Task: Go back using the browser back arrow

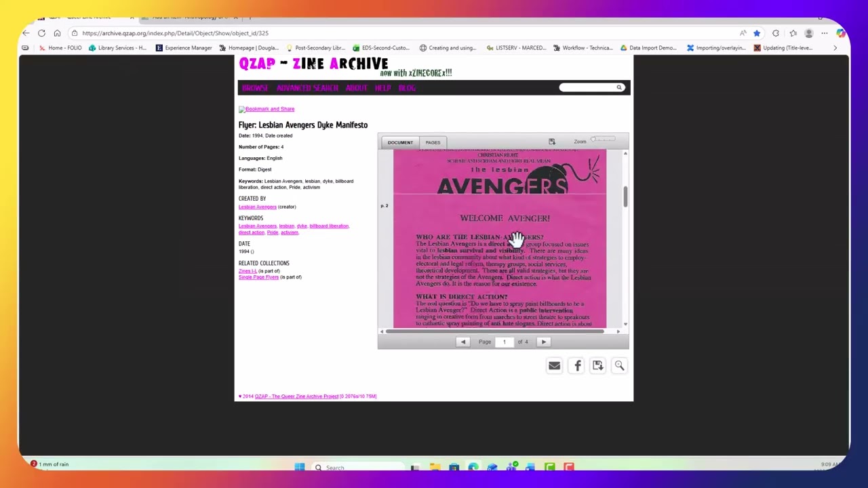Action: click(x=26, y=33)
